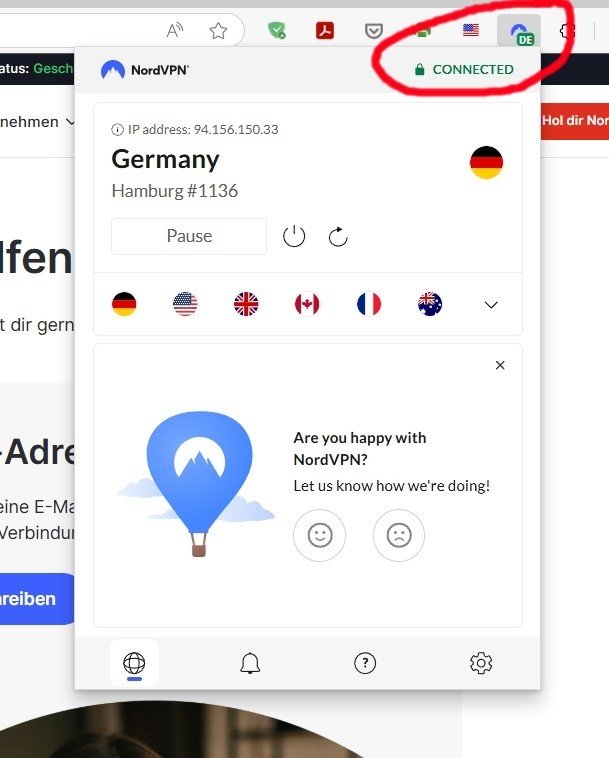Click the disconnect power icon
Viewport: 609px width, 758px height.
coord(294,236)
